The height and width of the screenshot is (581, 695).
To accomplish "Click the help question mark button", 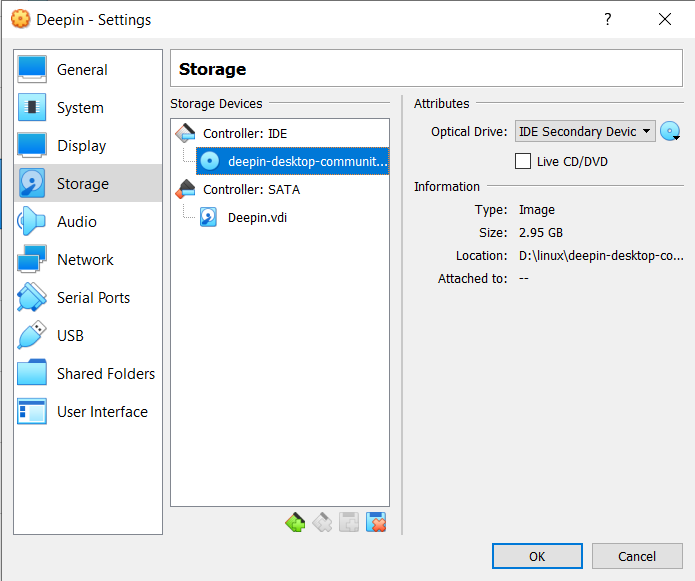I will tap(608, 19).
